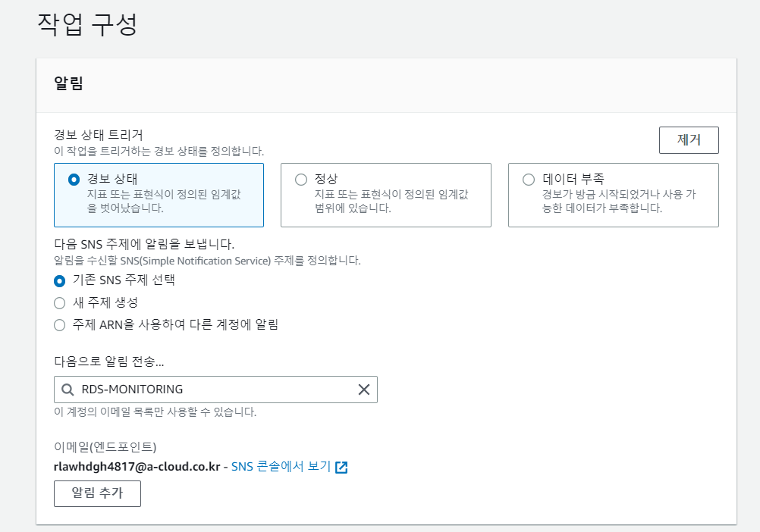Click the 다음 SNS 주제에 알림을 보냅니다. label

click(144, 244)
